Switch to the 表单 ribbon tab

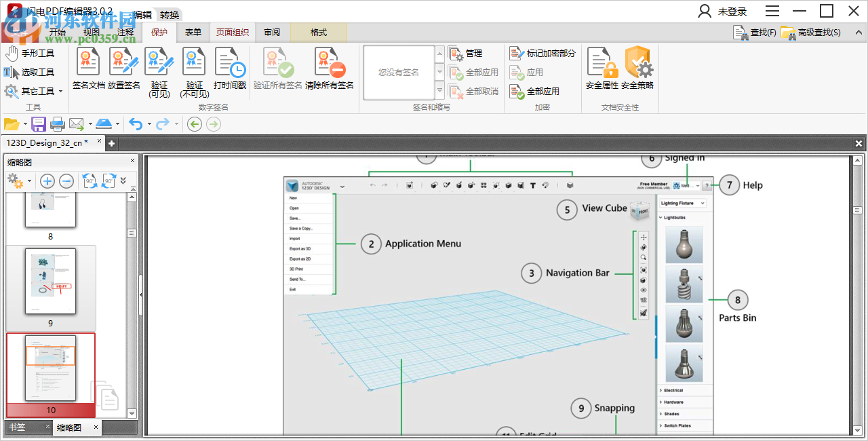coord(193,32)
